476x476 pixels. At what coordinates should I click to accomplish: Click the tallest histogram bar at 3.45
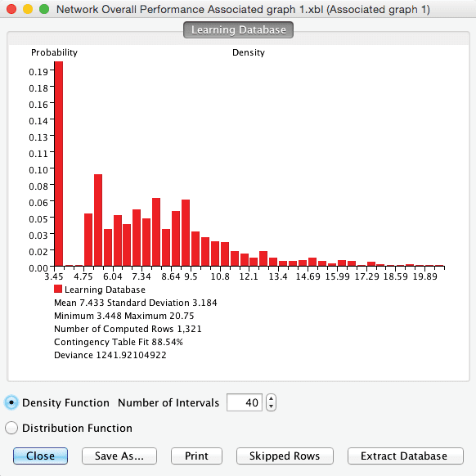pyautogui.click(x=59, y=164)
